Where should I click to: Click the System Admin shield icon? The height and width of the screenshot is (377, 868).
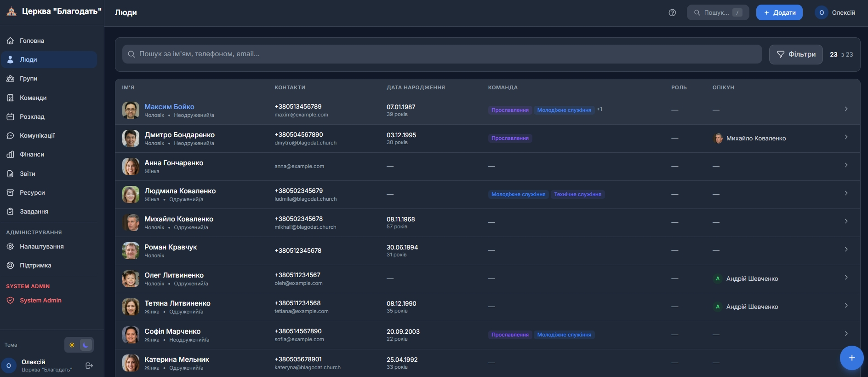[10, 301]
